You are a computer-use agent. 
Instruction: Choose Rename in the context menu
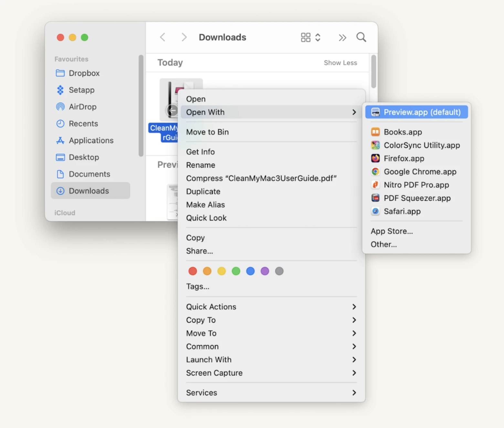coord(271,165)
